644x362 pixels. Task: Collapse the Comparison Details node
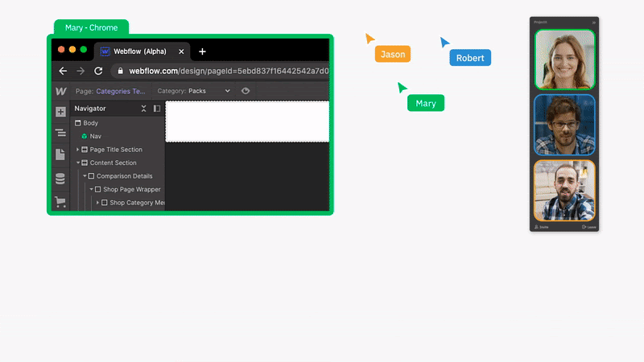pyautogui.click(x=85, y=176)
